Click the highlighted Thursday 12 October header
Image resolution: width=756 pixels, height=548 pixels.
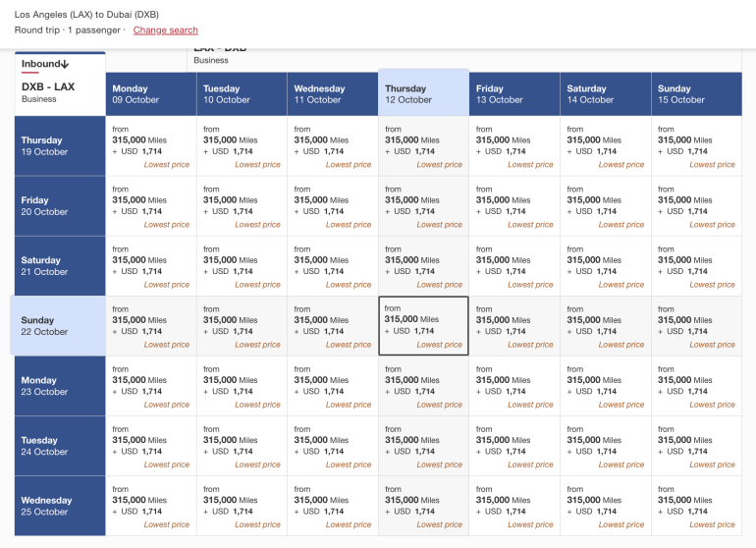pyautogui.click(x=423, y=93)
